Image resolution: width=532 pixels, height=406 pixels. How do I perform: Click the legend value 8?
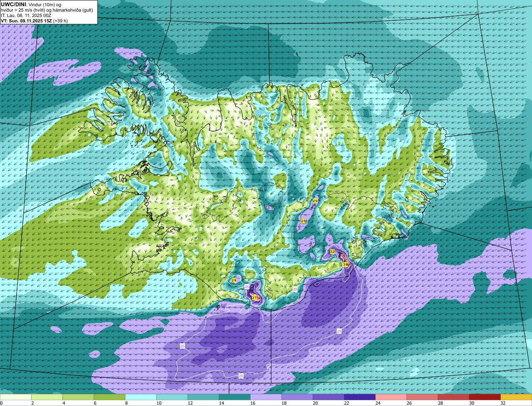[x=126, y=403]
